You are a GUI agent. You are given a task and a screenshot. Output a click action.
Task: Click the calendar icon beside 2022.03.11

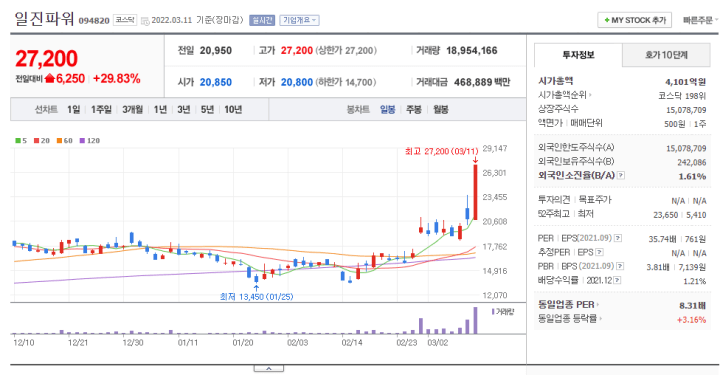pyautogui.click(x=145, y=21)
